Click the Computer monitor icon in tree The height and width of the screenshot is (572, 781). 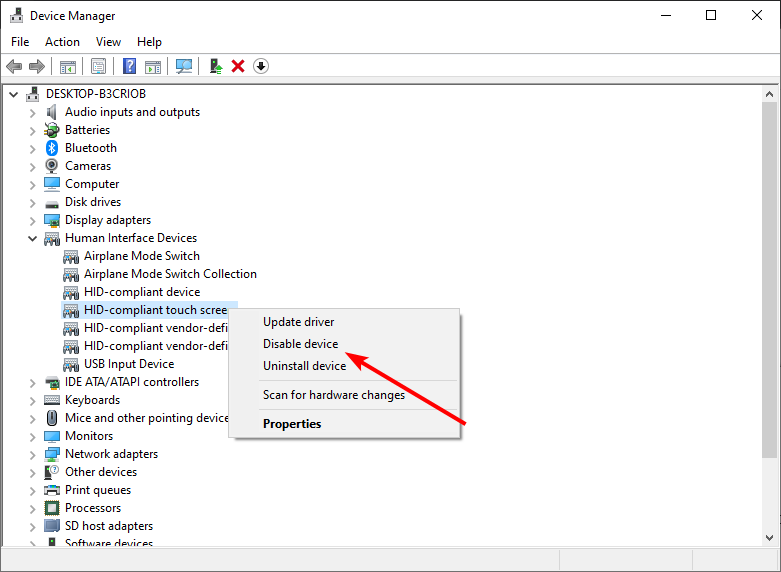[52, 184]
